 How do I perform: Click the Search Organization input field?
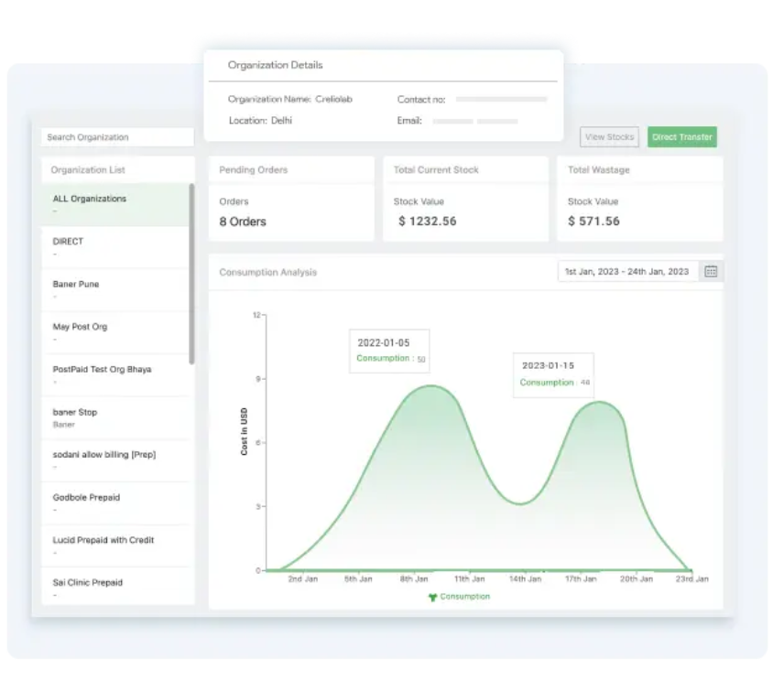click(x=116, y=136)
